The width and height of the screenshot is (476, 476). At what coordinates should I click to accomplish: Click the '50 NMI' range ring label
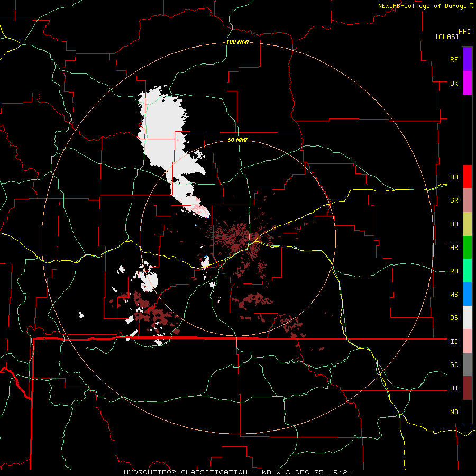[x=237, y=140]
